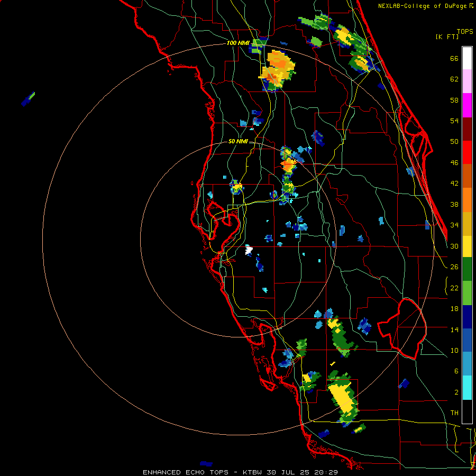Click the KTBW station identifier
This screenshot has height=476, width=476.
(252, 472)
